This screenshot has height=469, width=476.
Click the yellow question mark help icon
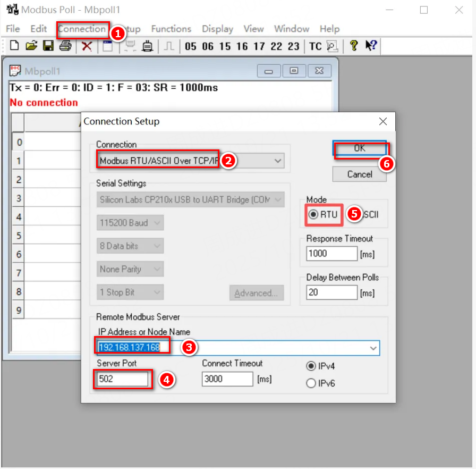(353, 46)
